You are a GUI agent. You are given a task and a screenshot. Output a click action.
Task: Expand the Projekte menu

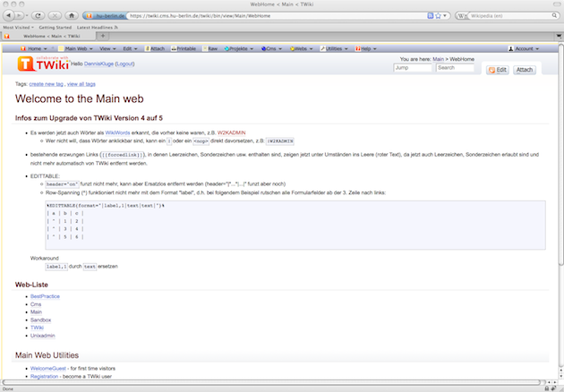tap(239, 48)
